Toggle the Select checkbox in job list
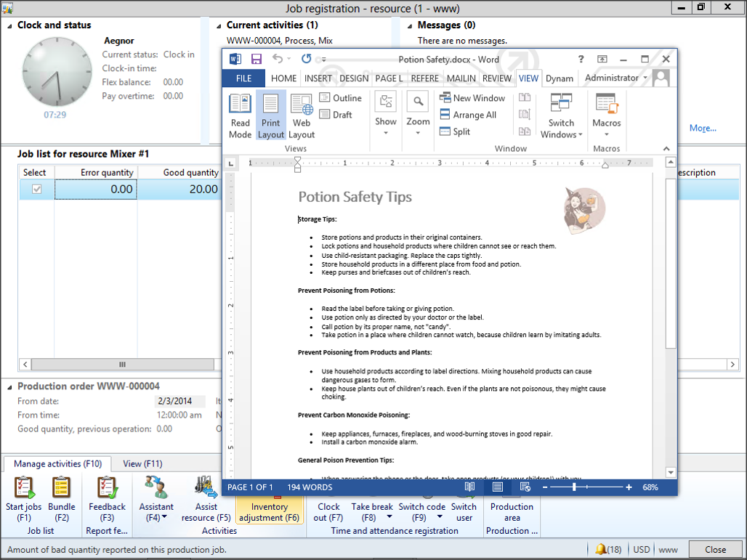This screenshot has height=560, width=747. tap(36, 190)
